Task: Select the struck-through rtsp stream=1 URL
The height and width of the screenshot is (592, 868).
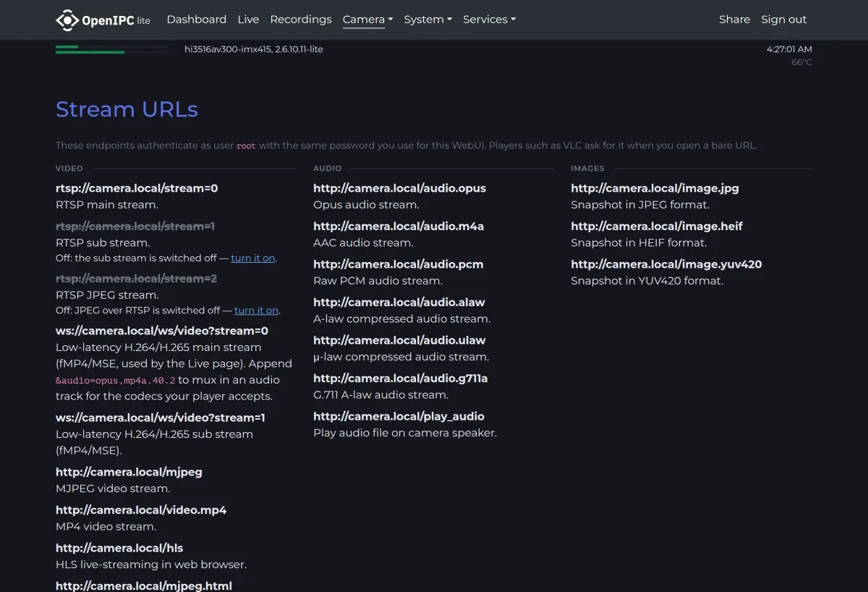Action: 135,226
